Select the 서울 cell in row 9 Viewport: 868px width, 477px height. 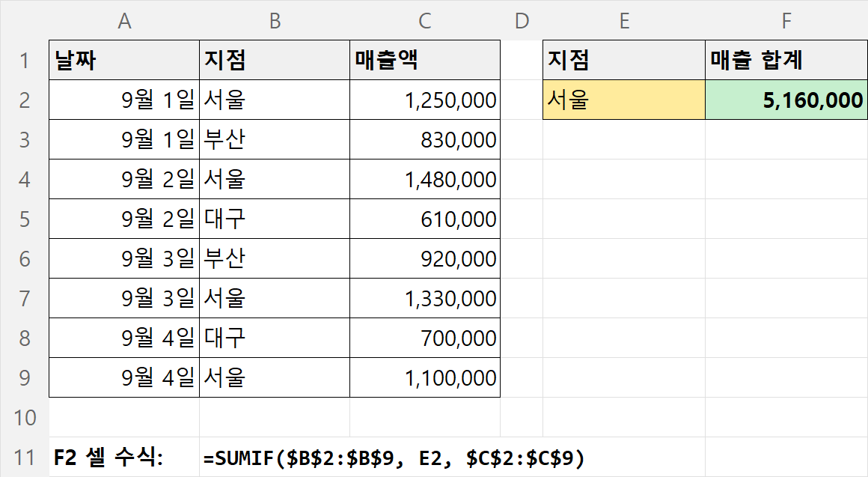coord(275,378)
